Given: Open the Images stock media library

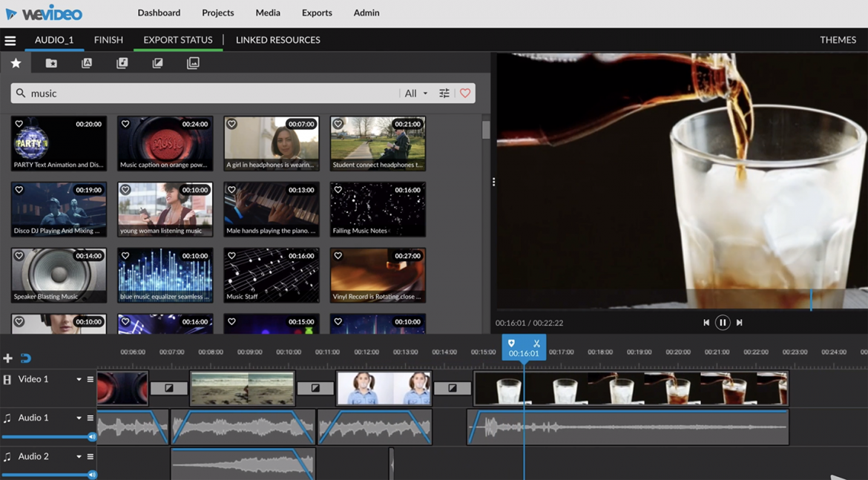Looking at the screenshot, I should (x=193, y=62).
